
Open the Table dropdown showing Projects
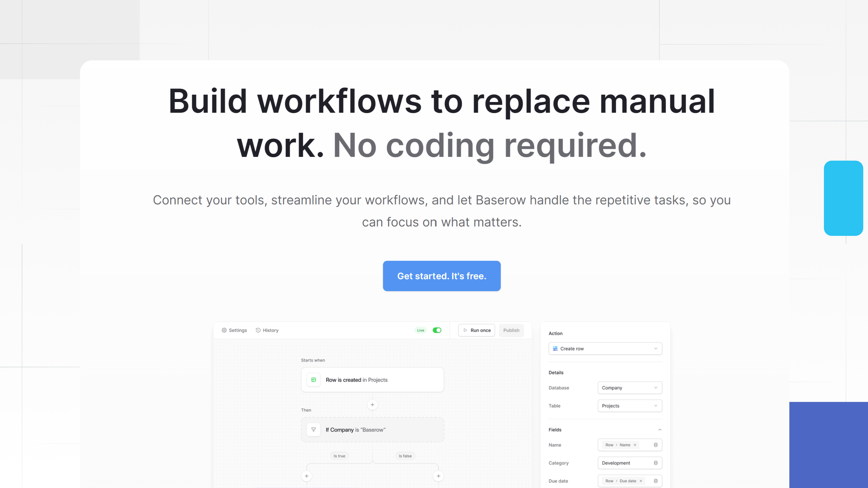(629, 405)
